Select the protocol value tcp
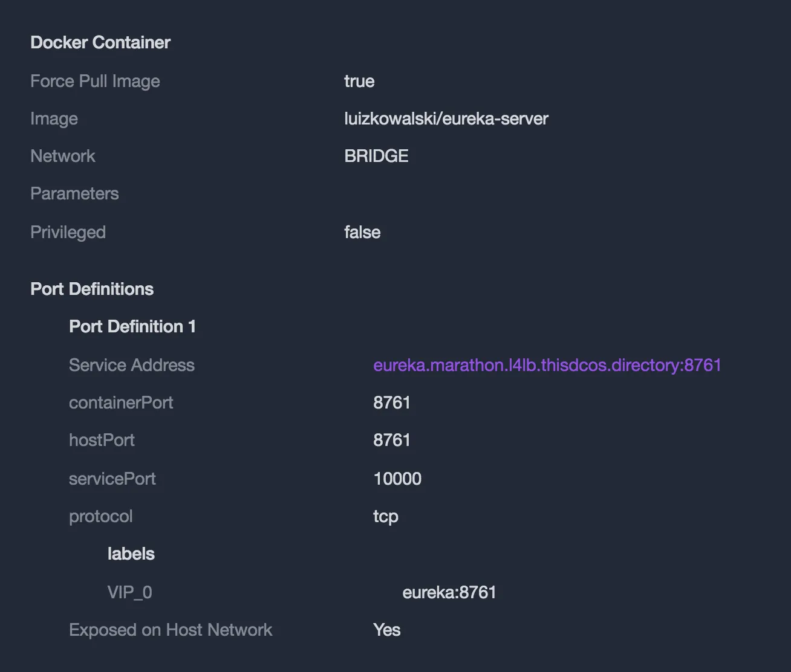Viewport: 791px width, 672px height. point(386,516)
